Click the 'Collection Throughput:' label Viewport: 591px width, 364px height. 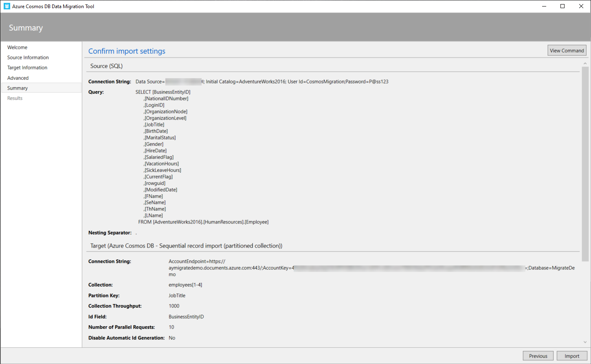coord(115,306)
